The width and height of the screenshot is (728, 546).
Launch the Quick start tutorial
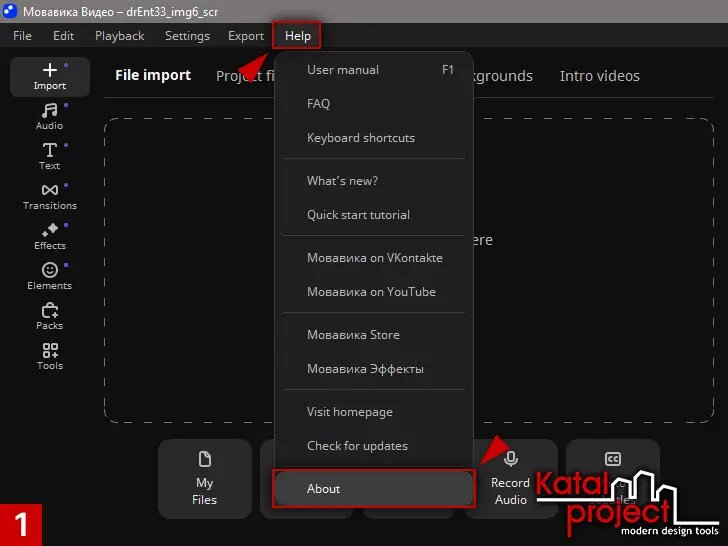pos(374,215)
